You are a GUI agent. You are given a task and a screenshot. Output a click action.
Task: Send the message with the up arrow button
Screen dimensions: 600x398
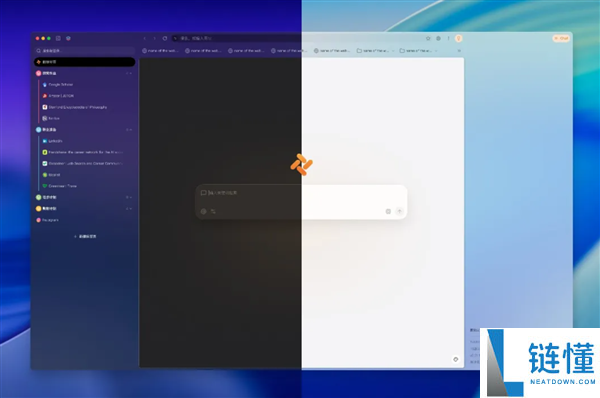click(399, 211)
